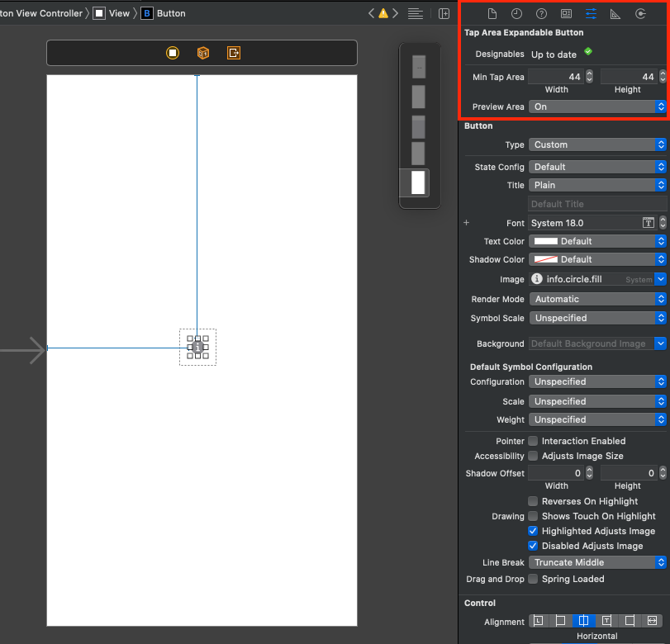This screenshot has width=670, height=644.
Task: Set horizontal alignment to left
Action: tap(560, 621)
